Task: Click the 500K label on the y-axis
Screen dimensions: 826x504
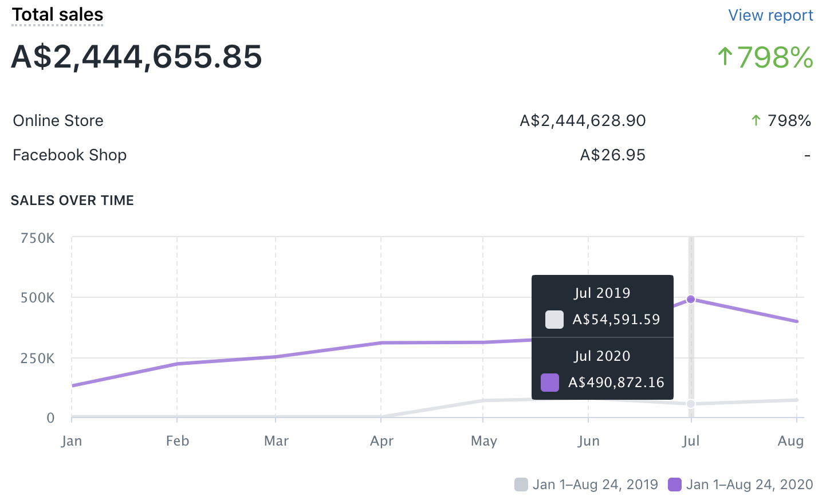Action: click(x=38, y=298)
